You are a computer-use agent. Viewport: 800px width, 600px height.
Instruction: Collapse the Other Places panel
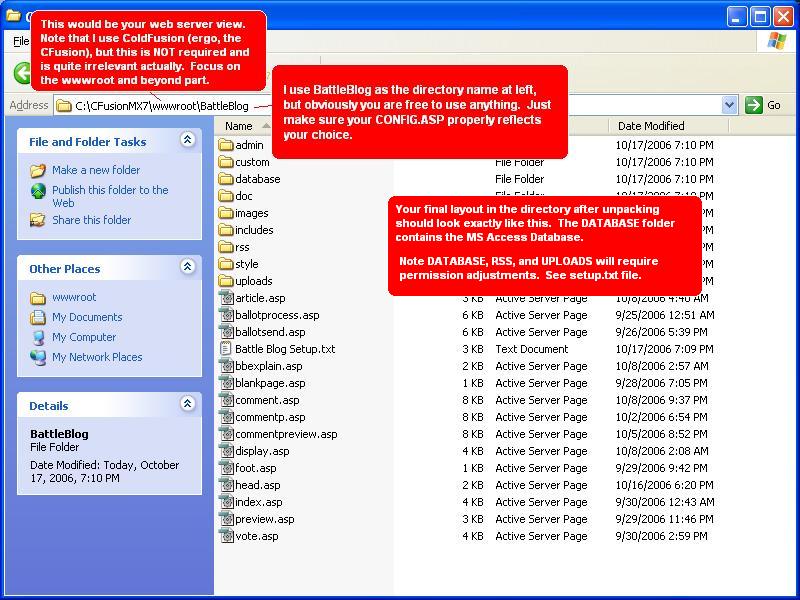[187, 268]
